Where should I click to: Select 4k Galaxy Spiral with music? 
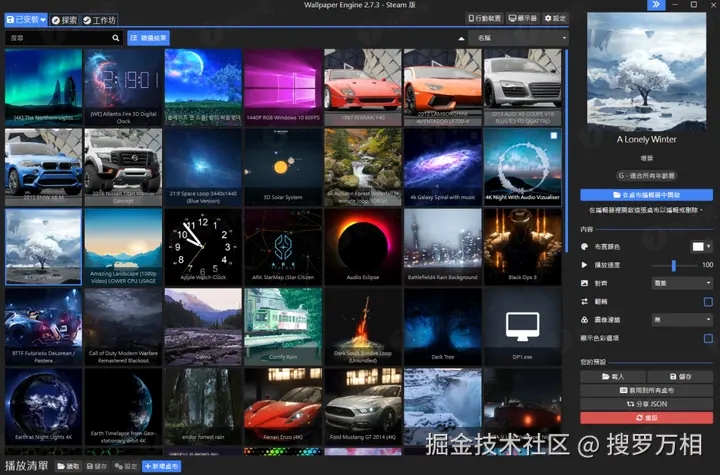coord(443,167)
